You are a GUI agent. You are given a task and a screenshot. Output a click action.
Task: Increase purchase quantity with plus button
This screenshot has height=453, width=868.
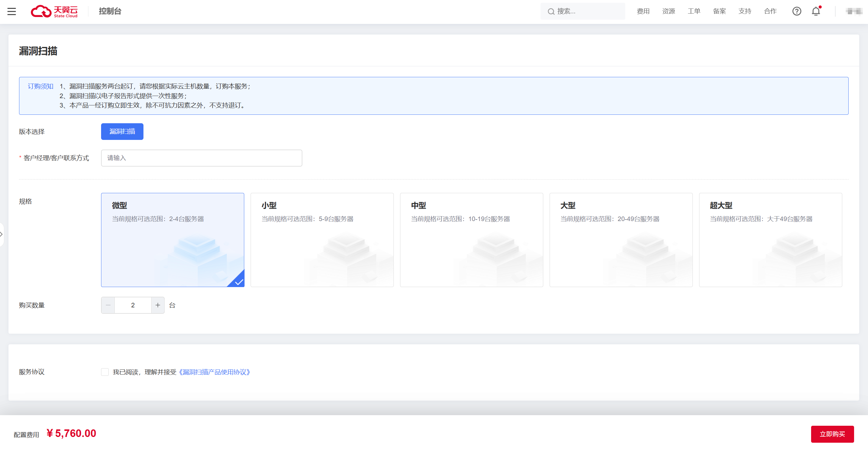[x=158, y=305]
